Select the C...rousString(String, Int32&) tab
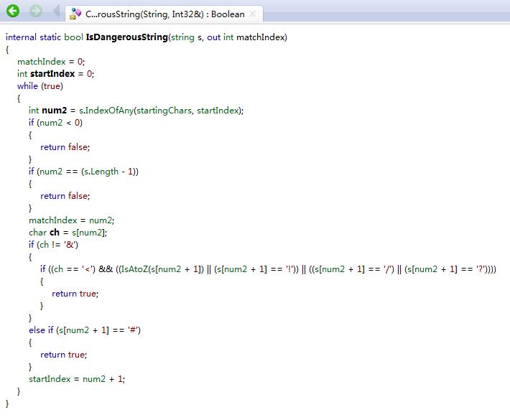Viewport: 510px width, 420px height. click(x=164, y=14)
